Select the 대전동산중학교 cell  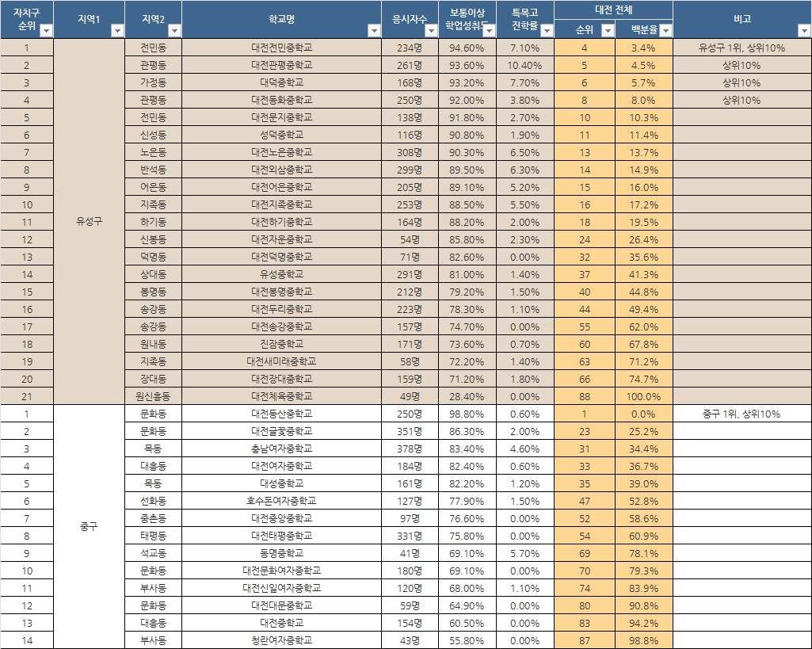click(x=282, y=414)
